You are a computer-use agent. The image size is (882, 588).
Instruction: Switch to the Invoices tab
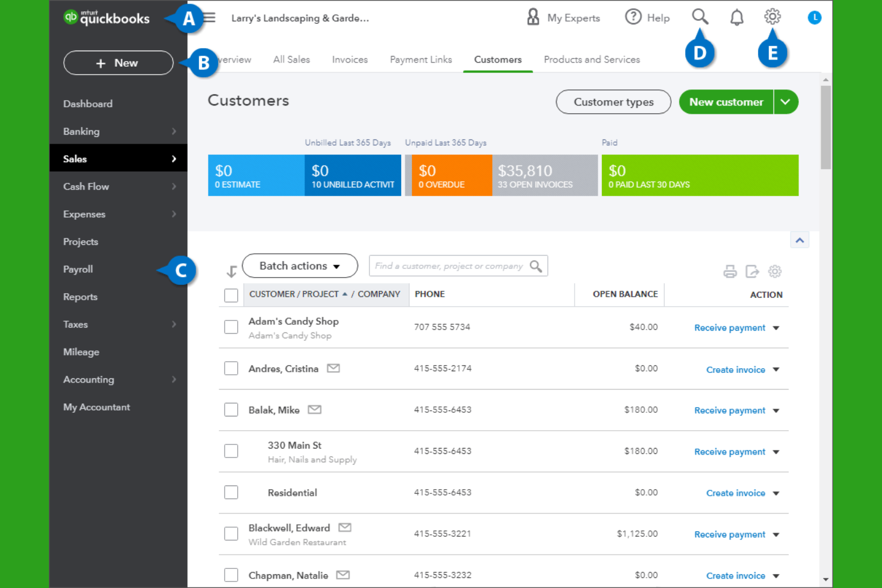pos(349,59)
